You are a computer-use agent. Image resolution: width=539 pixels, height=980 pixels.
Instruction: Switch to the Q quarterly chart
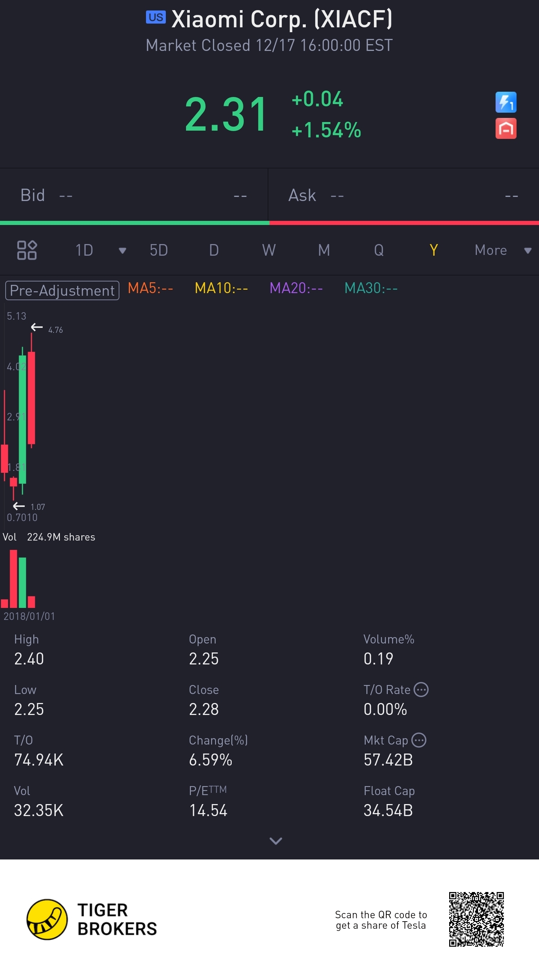point(378,250)
